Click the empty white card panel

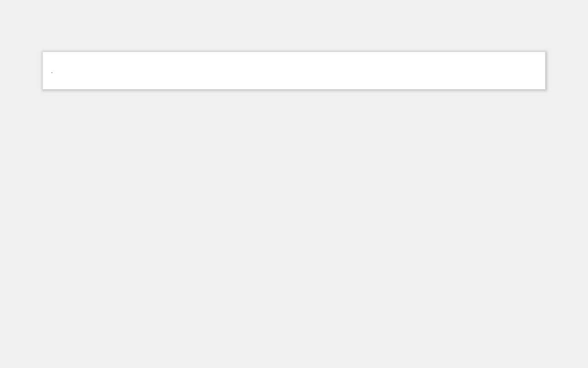coord(294,70)
